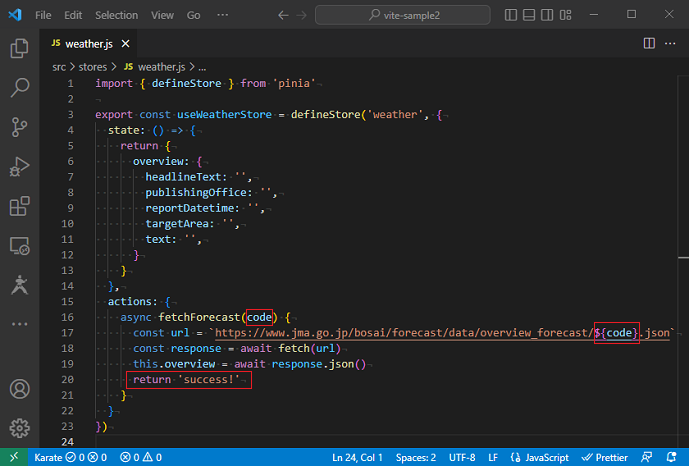Open the customize layout icon
The image size is (689, 466).
pyautogui.click(x=566, y=15)
